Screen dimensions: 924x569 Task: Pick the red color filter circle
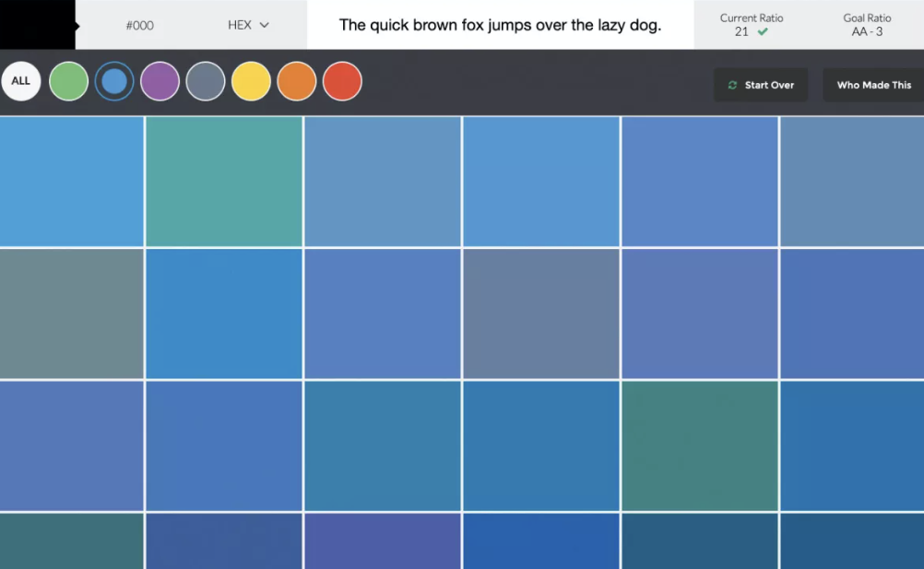342,81
